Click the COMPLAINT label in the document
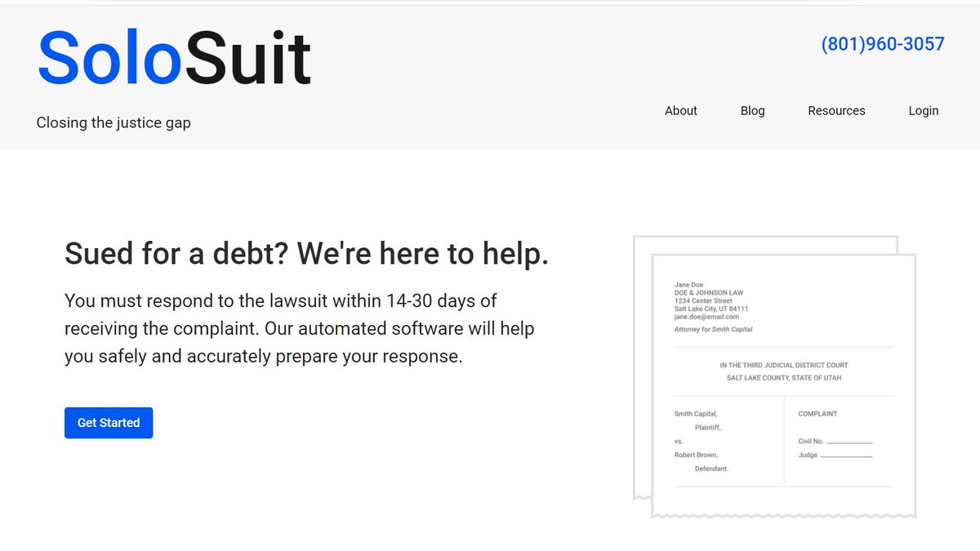 click(x=817, y=414)
